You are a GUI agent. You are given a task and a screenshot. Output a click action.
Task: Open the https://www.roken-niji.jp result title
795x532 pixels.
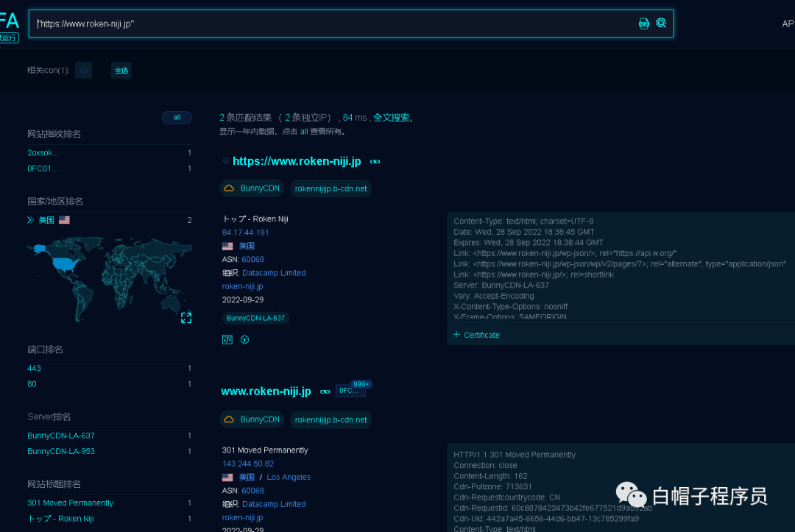[297, 161]
